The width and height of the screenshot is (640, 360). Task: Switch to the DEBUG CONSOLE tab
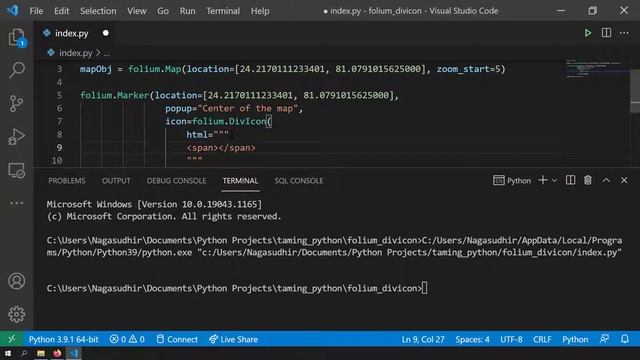(x=176, y=180)
